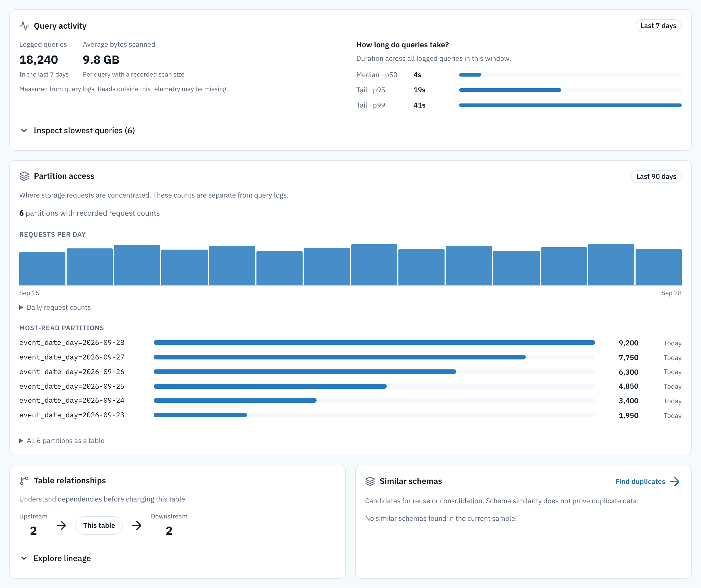The image size is (701, 588).
Task: Click the usage bar for partition 2026-09-24
Action: [x=374, y=400]
